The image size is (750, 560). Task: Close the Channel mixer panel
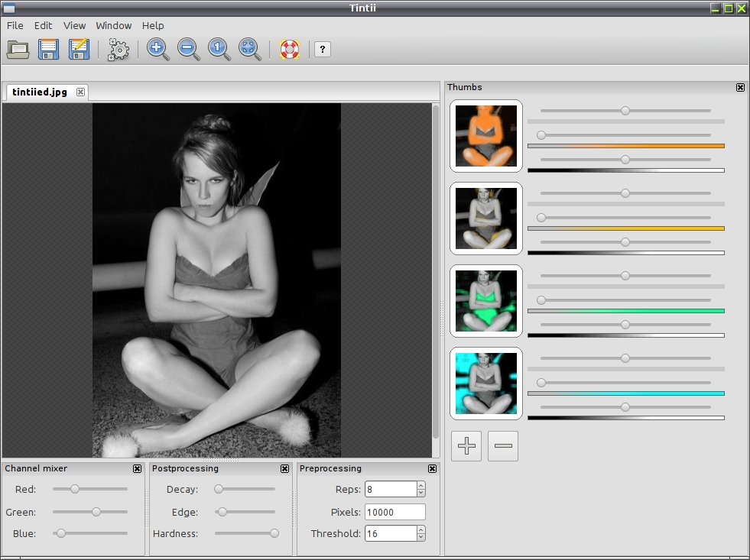(138, 469)
